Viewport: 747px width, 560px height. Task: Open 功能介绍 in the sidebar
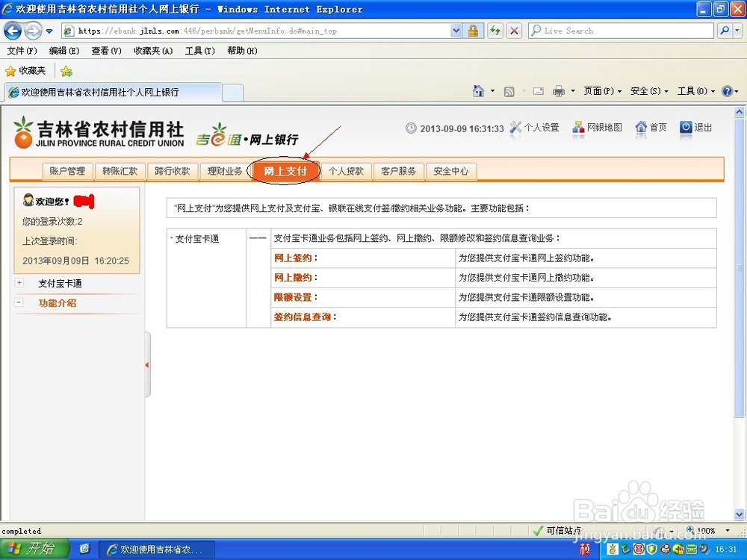tap(58, 303)
